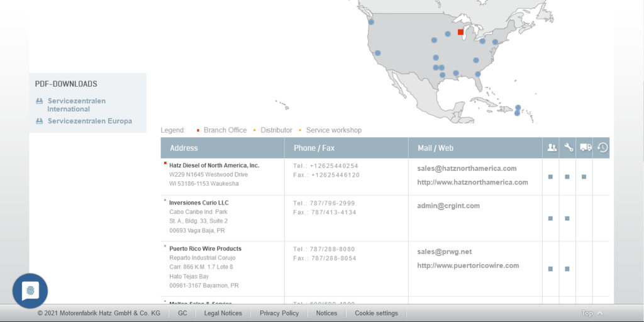
Task: Click the GC footer link
Action: coord(182,313)
